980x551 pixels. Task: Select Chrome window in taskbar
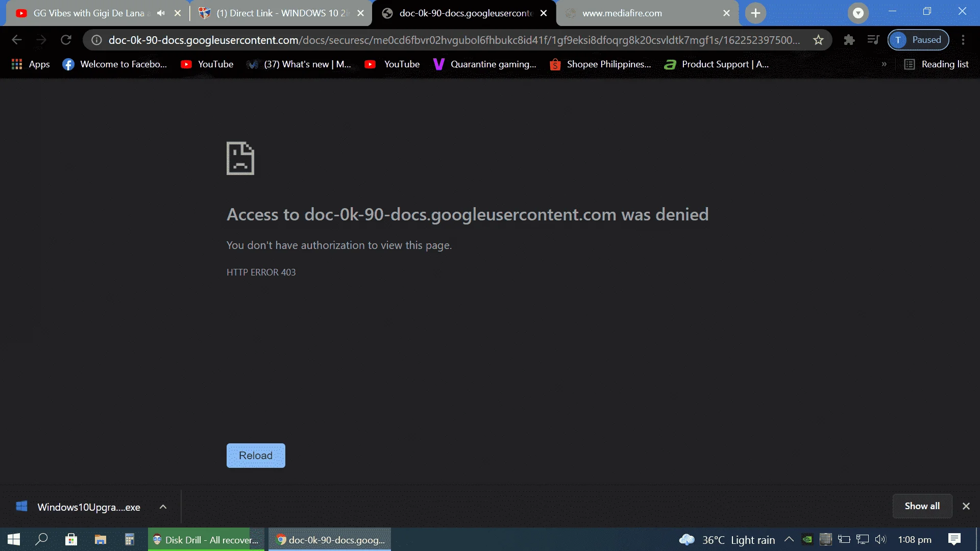tap(330, 540)
